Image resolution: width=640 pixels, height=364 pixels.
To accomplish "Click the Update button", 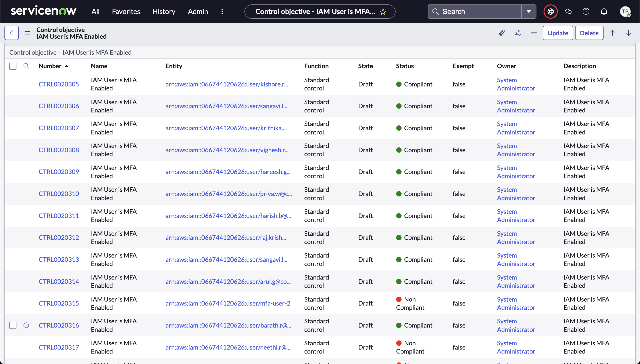I will [558, 33].
